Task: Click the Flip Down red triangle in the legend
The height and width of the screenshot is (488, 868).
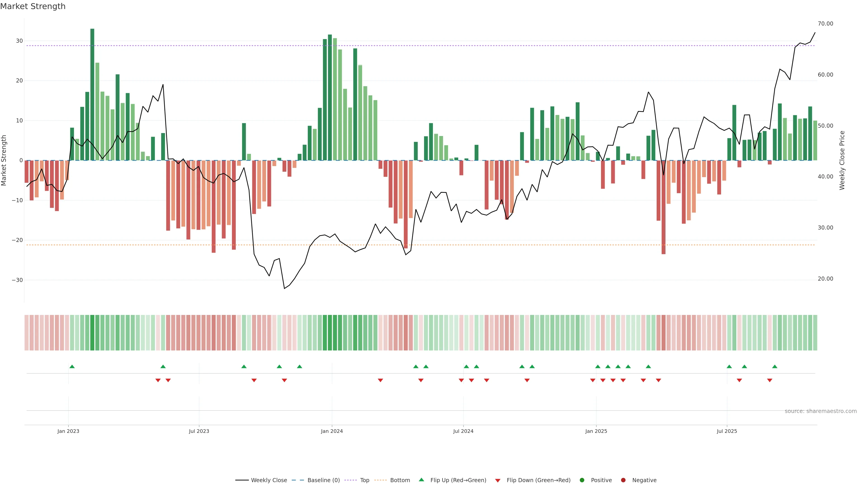Action: pos(498,480)
